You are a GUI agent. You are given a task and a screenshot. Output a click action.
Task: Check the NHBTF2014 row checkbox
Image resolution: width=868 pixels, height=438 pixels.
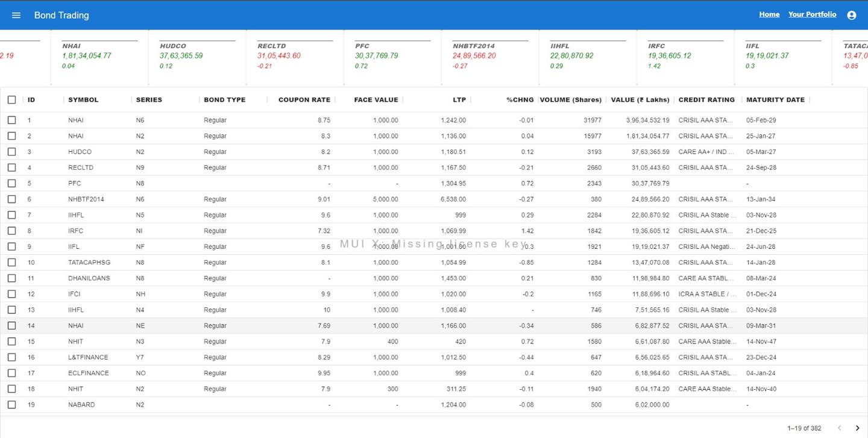(12, 199)
